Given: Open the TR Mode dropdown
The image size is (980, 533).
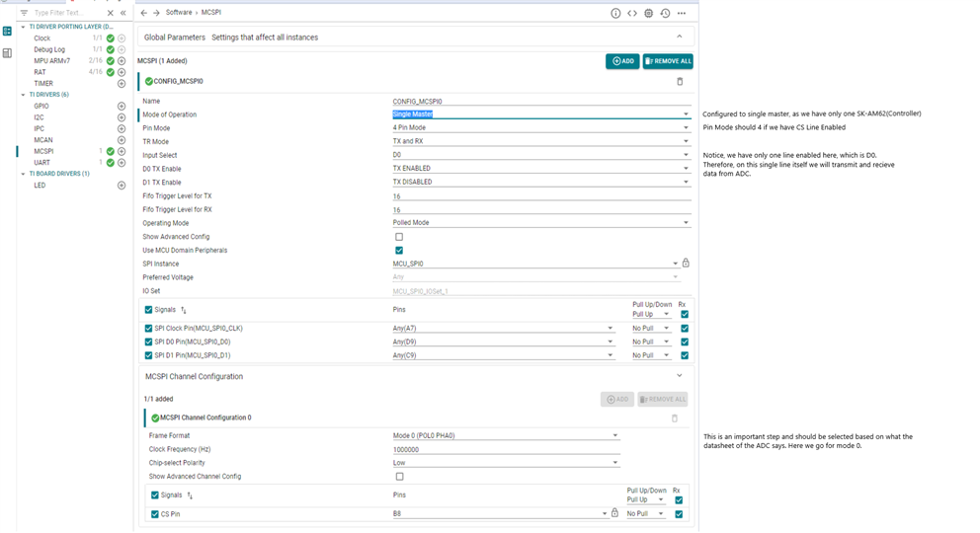Looking at the screenshot, I should coord(541,141).
